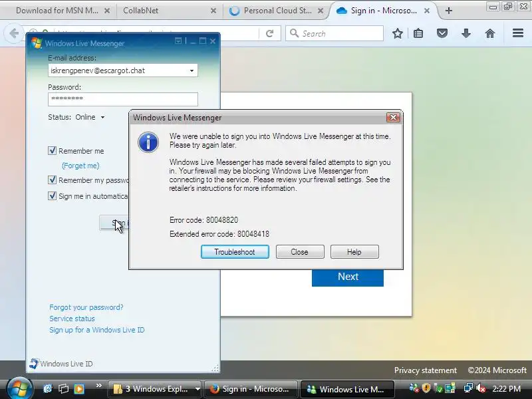Open the Forgot your password link

(86, 307)
